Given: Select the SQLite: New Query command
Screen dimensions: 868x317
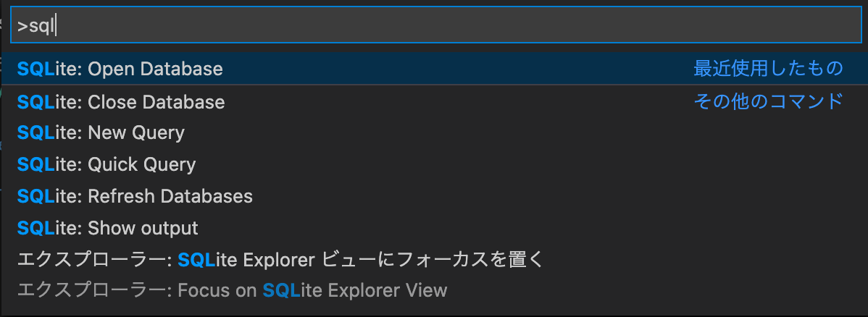Looking at the screenshot, I should pyautogui.click(x=434, y=132).
